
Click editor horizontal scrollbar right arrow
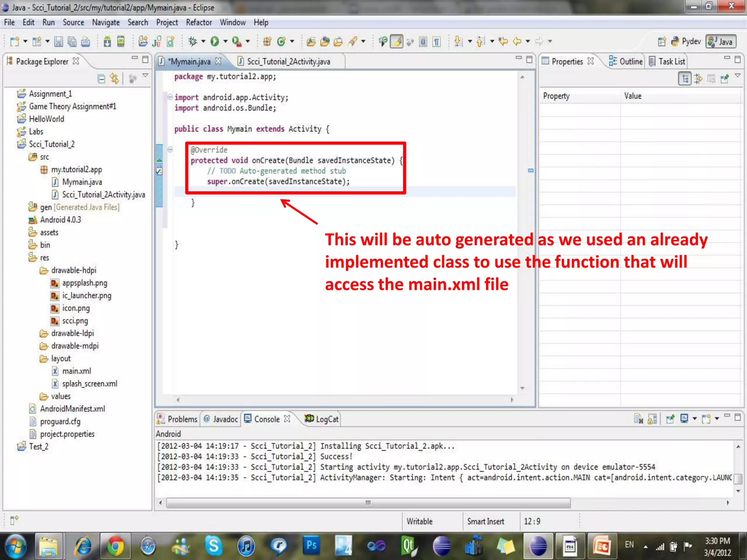pyautogui.click(x=512, y=400)
